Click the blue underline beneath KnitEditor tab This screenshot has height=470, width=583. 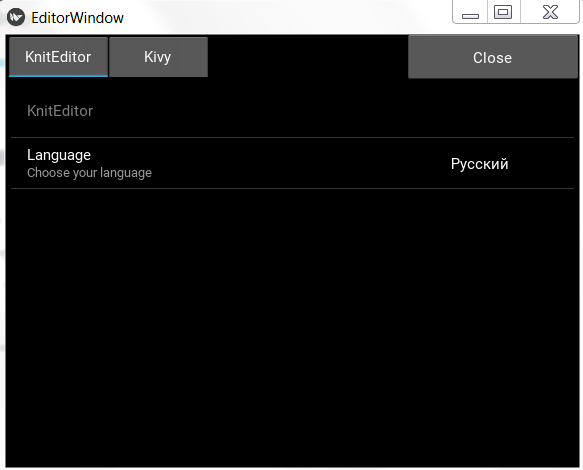click(58, 76)
